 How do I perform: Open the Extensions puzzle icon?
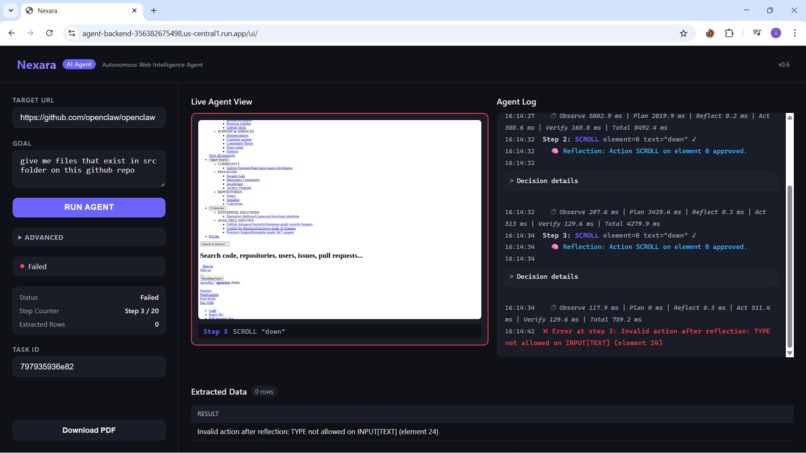pyautogui.click(x=729, y=33)
